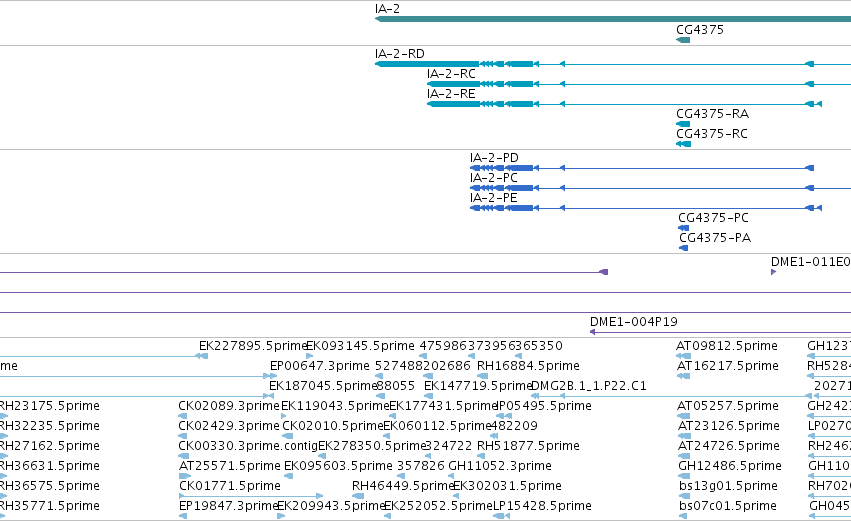Screen dimensions: 851x521
Task: Select the AT23126.5prime EST label
Action: pos(728,427)
